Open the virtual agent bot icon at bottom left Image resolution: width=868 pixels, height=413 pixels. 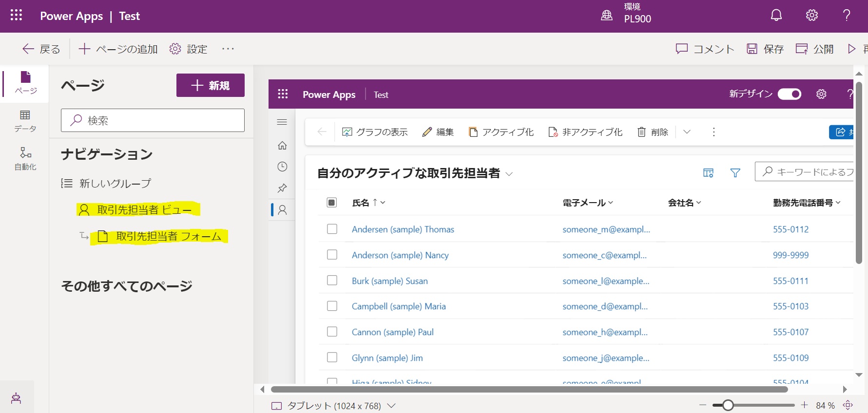[x=16, y=398]
